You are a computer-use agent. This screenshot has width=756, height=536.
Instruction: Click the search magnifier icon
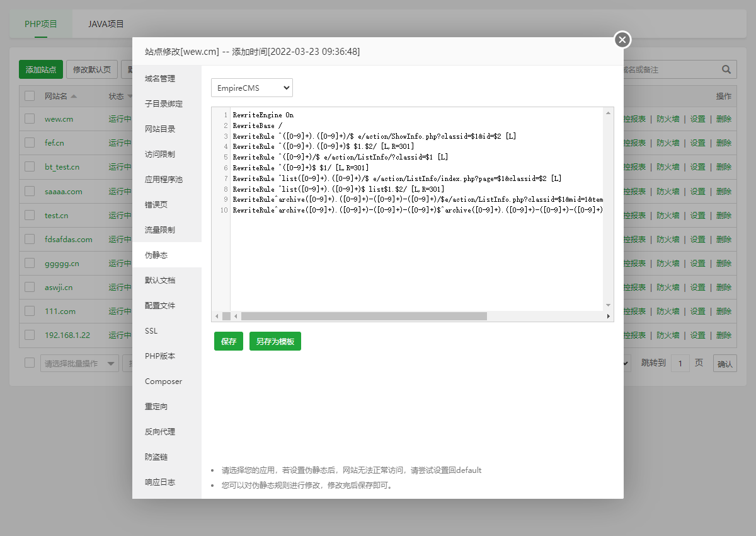(x=726, y=69)
